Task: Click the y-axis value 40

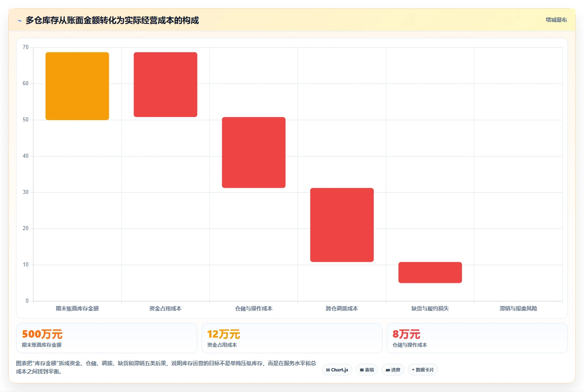Action: pyautogui.click(x=26, y=156)
